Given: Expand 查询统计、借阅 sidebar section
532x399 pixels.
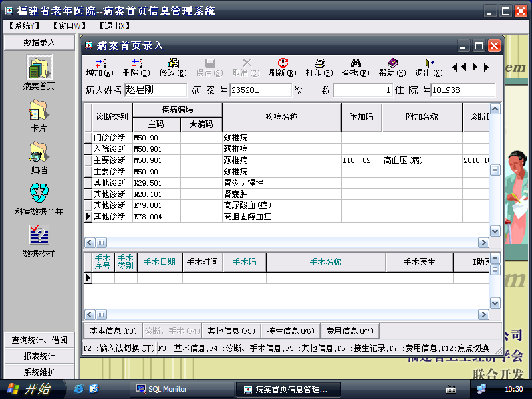Looking at the screenshot, I should [x=39, y=340].
